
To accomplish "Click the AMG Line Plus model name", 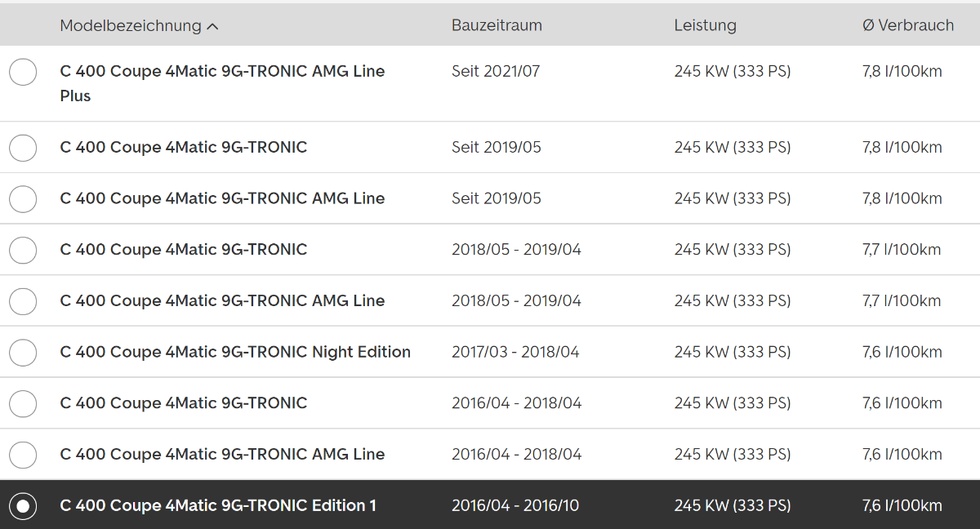I will [x=222, y=83].
